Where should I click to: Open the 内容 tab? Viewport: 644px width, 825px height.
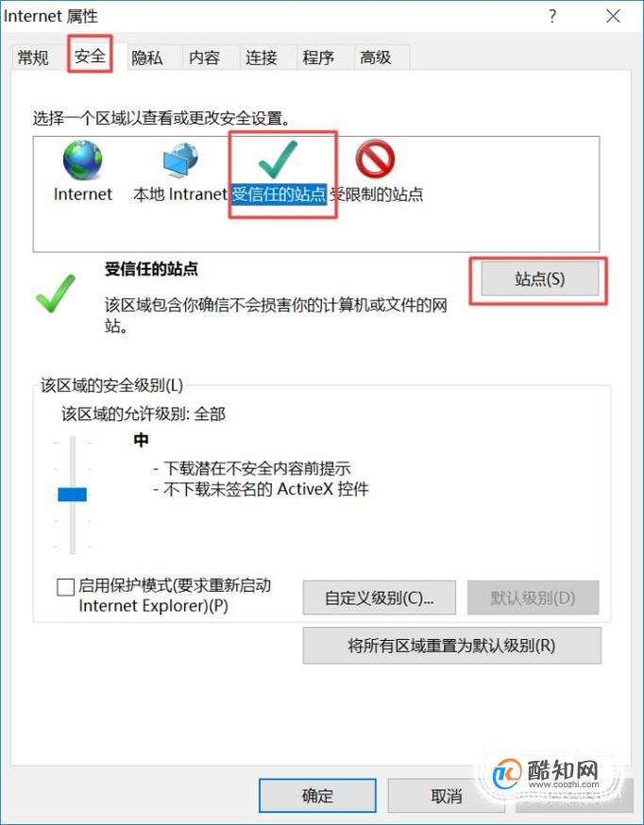(x=204, y=57)
